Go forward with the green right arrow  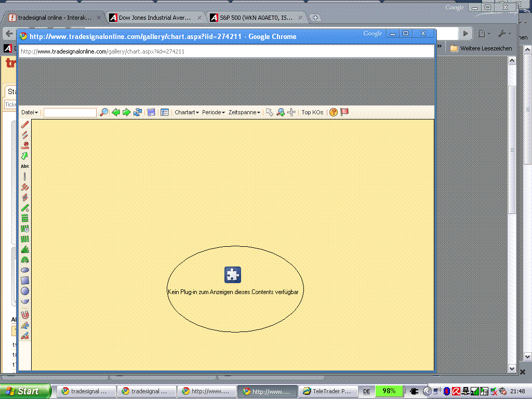tap(127, 112)
